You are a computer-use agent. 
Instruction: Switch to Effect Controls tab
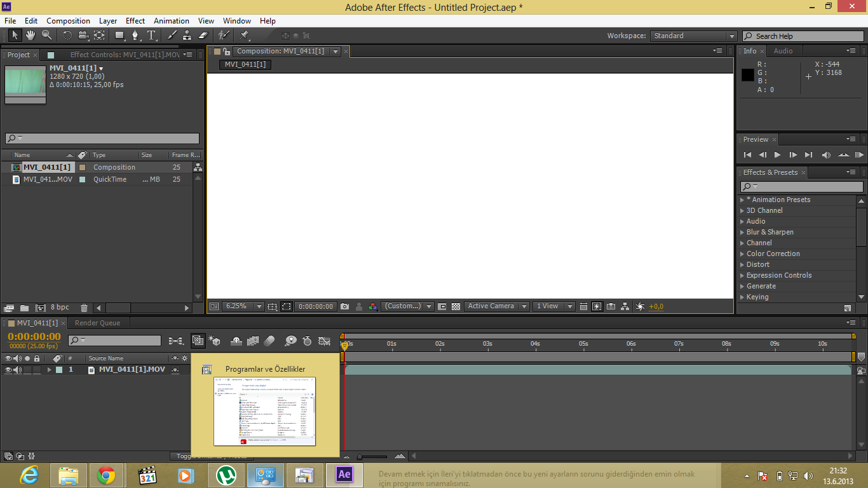[125, 55]
